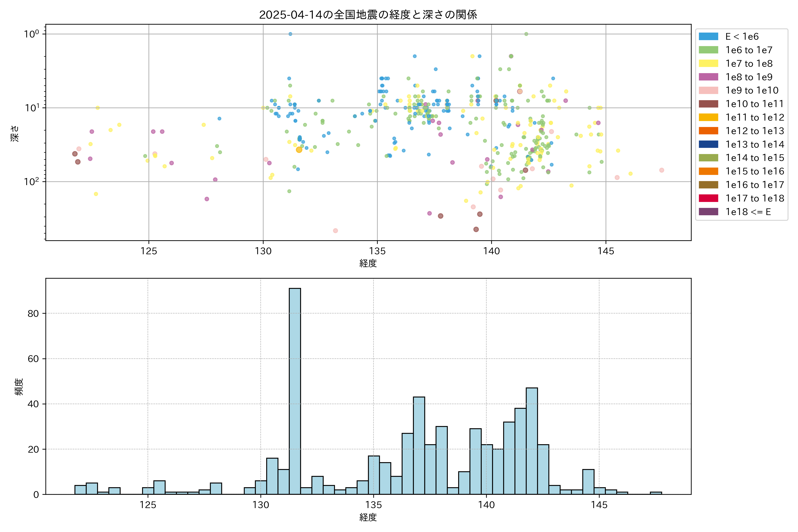
Task: Click the purple 1e8 to 1e9 swatch
Action: 708,77
